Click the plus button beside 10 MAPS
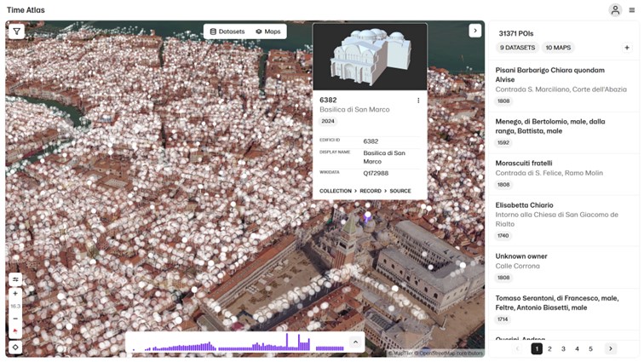644x362 pixels. pos(627,48)
